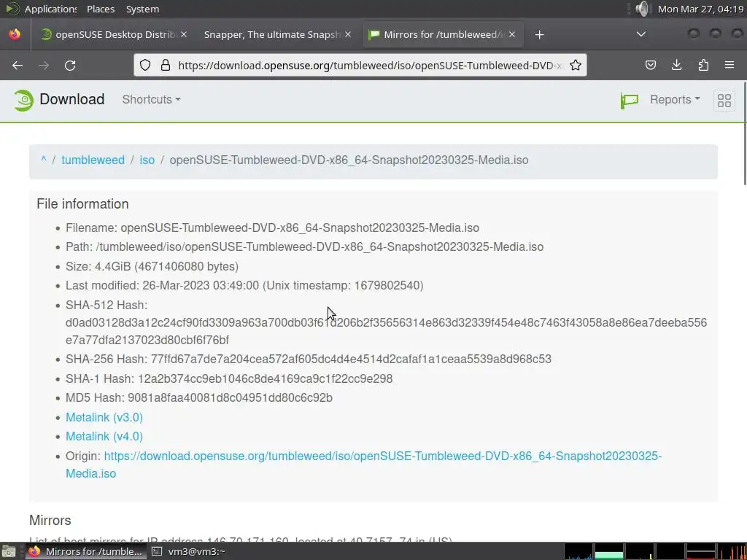The image size is (747, 560).
Task: Open the iso breadcrumb link
Action: (147, 160)
